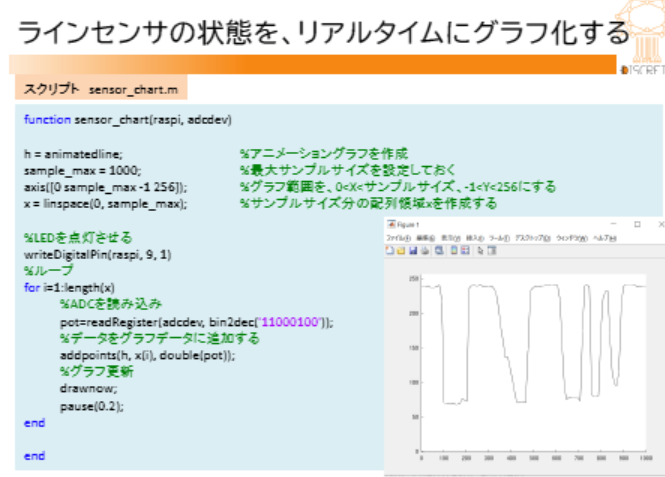Image resolution: width=665 pixels, height=477 pixels.
Task: Click the MATLAB icon in Figure 1 title bar
Action: [392, 226]
